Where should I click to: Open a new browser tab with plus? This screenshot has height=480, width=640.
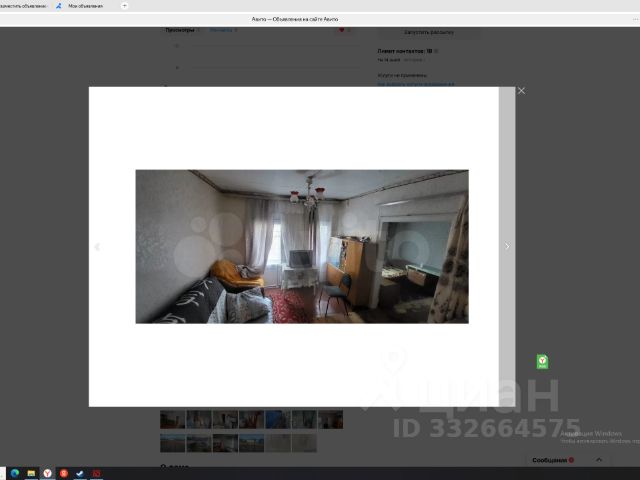click(124, 6)
